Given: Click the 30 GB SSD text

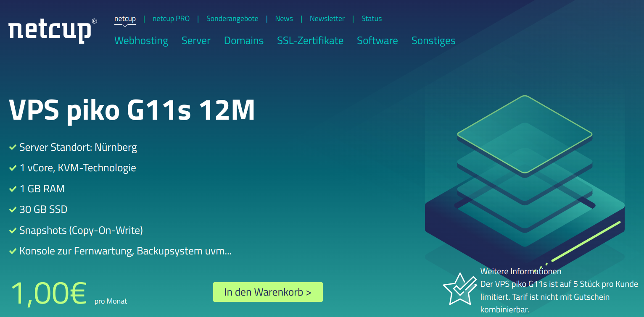Looking at the screenshot, I should tap(43, 210).
